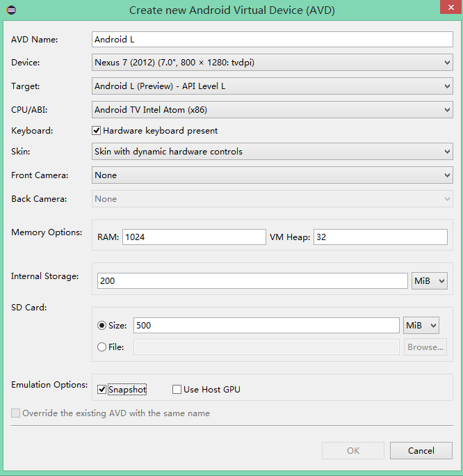The image size is (463, 476).
Task: Enable Use Host GPU
Action: click(177, 390)
